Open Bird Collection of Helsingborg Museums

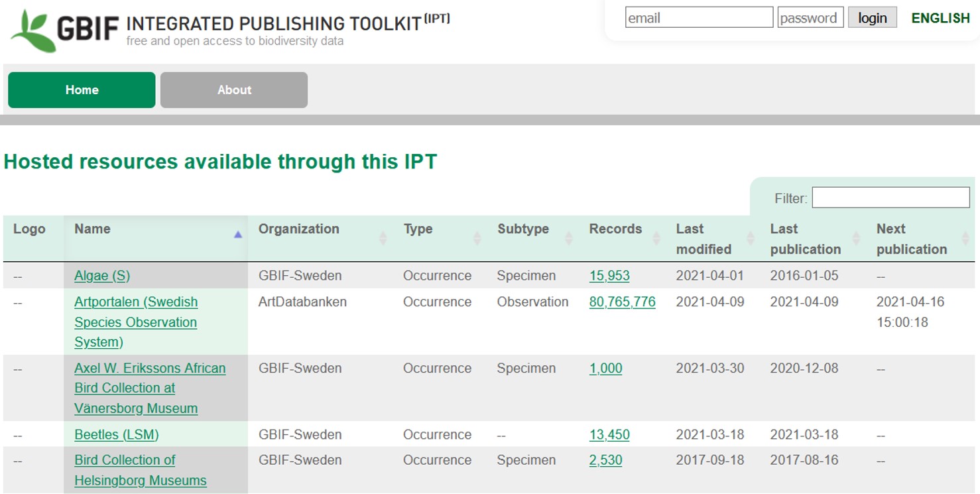pyautogui.click(x=141, y=470)
